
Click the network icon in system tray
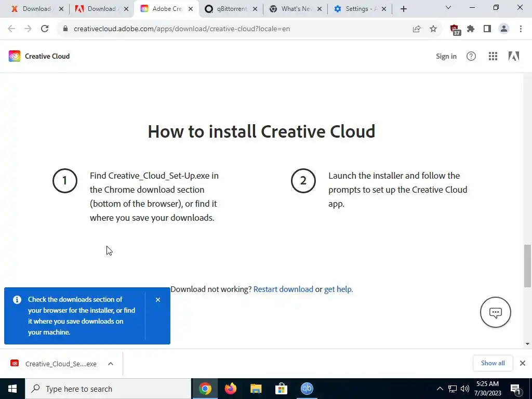point(453,389)
